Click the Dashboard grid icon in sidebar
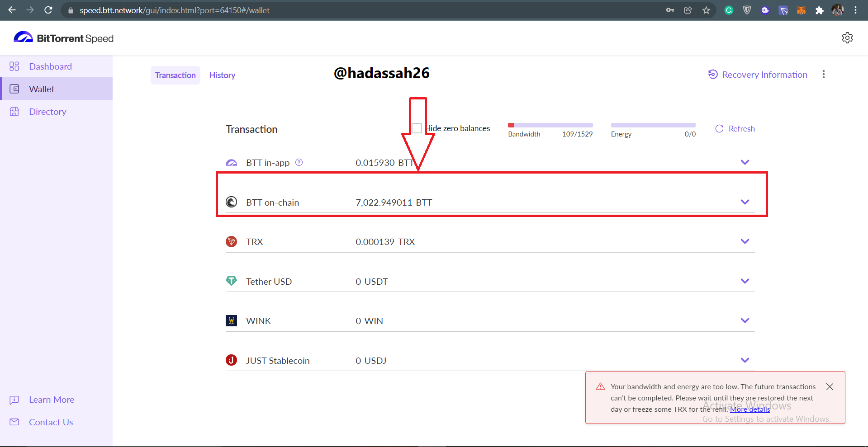This screenshot has height=447, width=868. pyautogui.click(x=14, y=66)
